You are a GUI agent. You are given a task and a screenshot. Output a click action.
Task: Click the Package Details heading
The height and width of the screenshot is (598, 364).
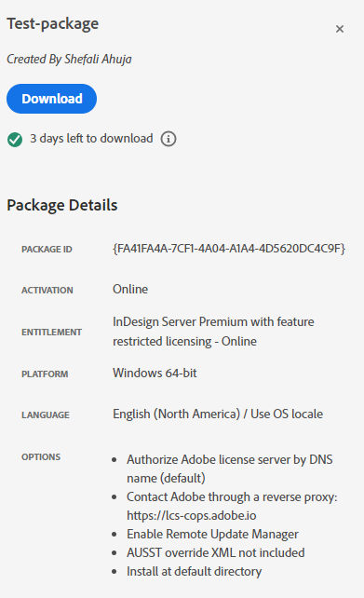click(62, 205)
